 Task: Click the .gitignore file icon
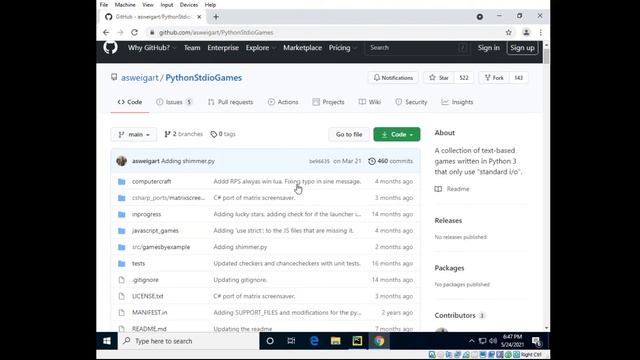pos(122,280)
